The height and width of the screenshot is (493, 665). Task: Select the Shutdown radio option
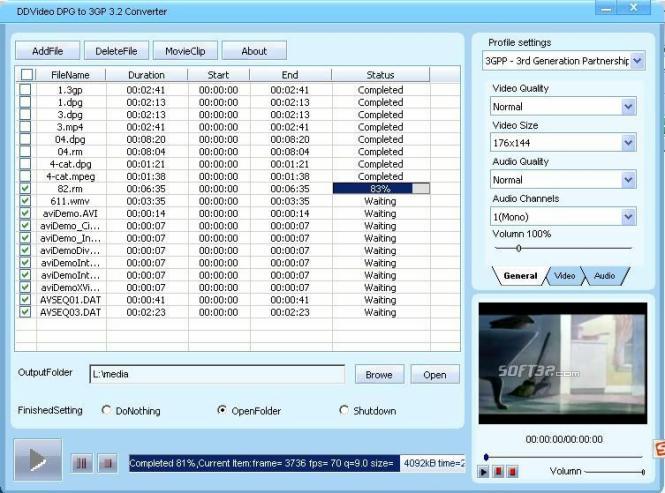344,410
